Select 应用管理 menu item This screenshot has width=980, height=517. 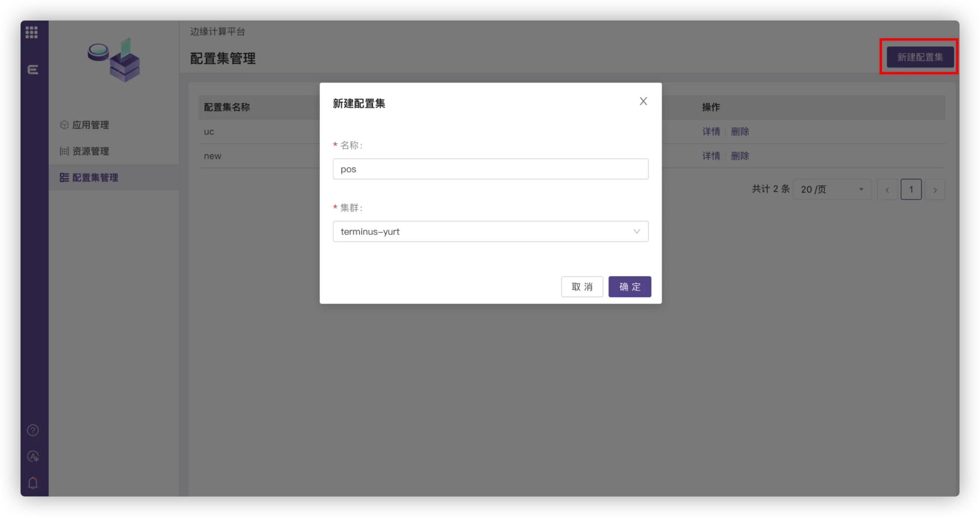[91, 125]
